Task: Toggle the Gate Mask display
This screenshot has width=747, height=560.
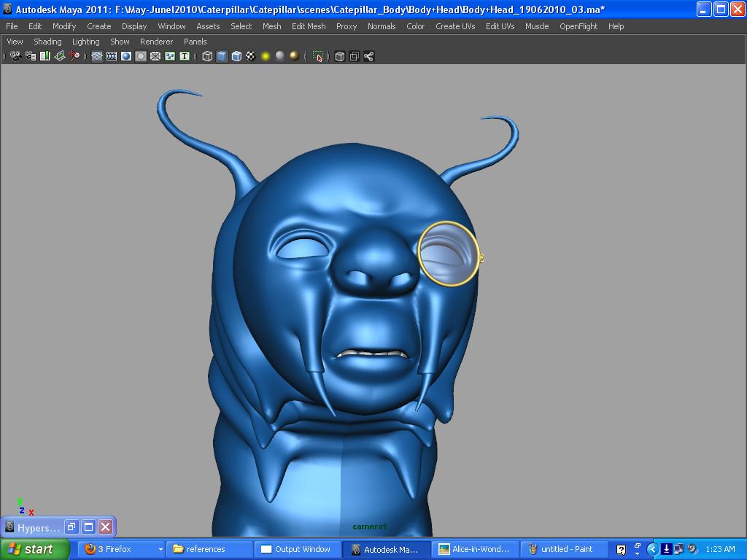Action: click(x=141, y=56)
